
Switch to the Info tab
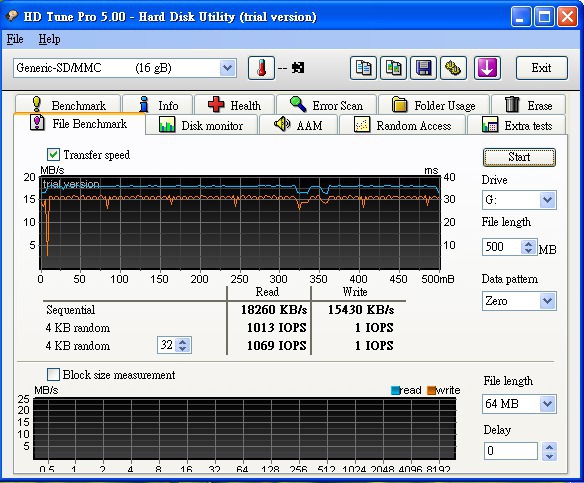(x=158, y=104)
